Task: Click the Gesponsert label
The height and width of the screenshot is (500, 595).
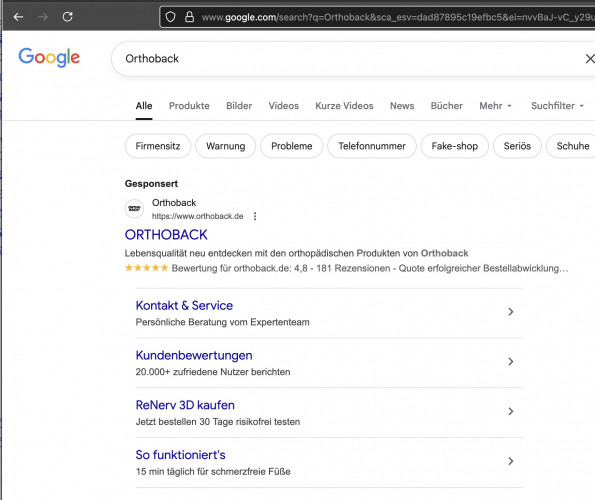Action: click(x=151, y=184)
